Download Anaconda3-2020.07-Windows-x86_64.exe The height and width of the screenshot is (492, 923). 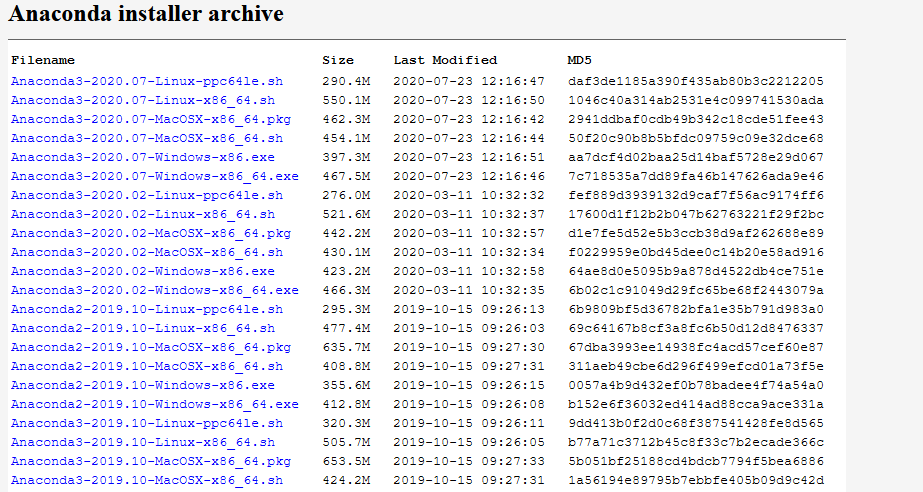click(155, 176)
